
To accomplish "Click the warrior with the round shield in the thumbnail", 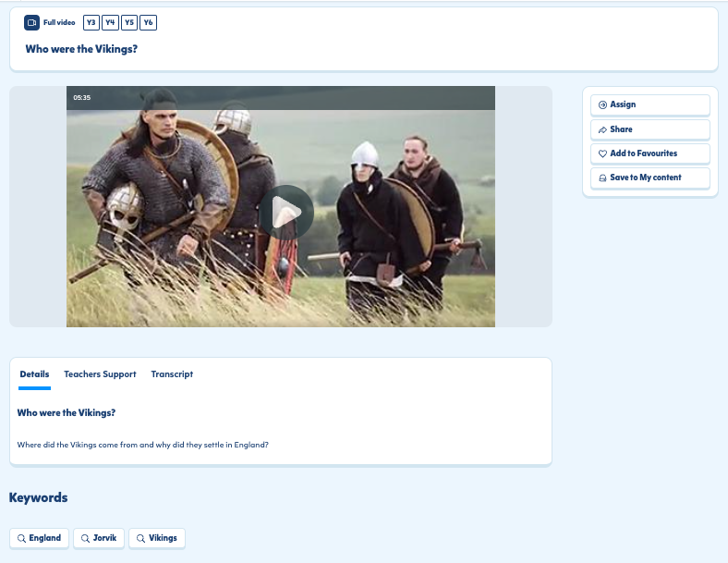I will (176, 185).
